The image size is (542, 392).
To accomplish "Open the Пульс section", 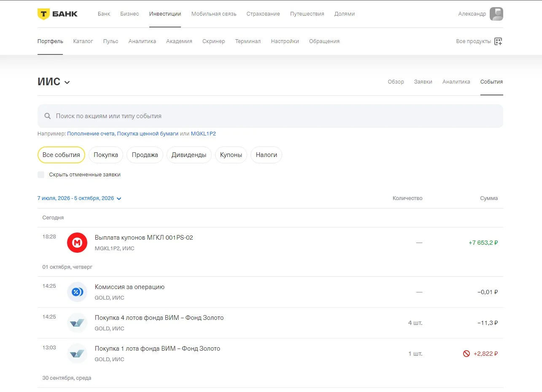I will tap(111, 41).
